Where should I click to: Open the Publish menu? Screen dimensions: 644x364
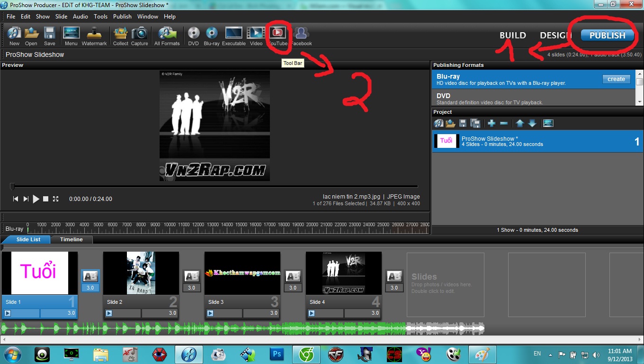(x=122, y=16)
